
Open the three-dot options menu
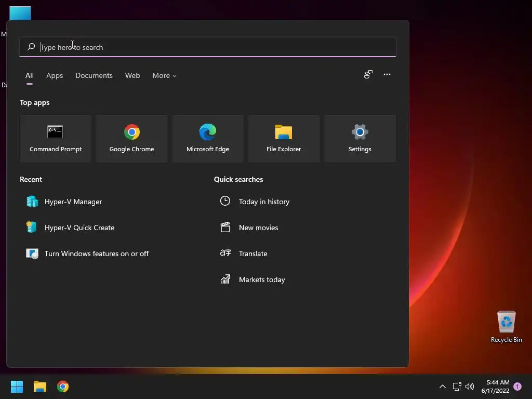point(387,74)
